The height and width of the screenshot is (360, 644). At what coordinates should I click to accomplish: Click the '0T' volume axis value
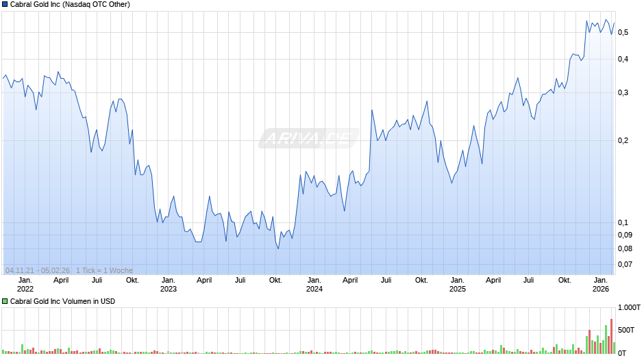[x=622, y=353]
